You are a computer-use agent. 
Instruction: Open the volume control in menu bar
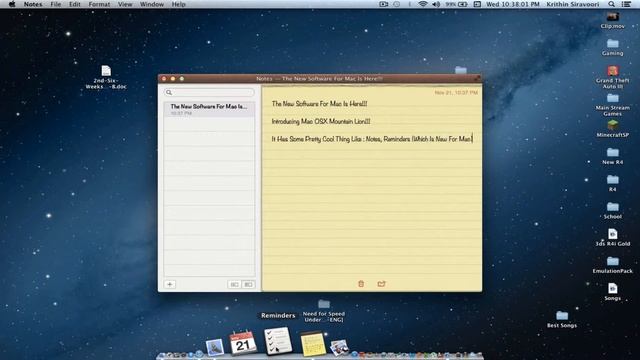436,4
